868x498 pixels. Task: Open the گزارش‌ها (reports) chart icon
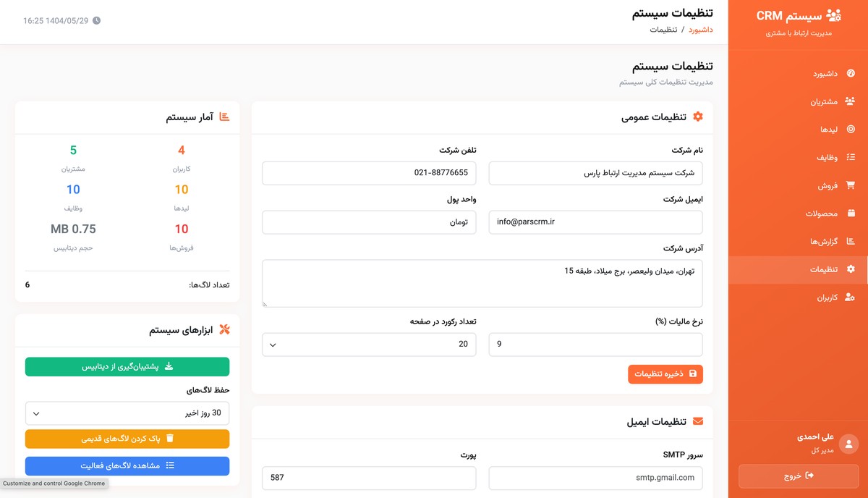pyautogui.click(x=851, y=242)
